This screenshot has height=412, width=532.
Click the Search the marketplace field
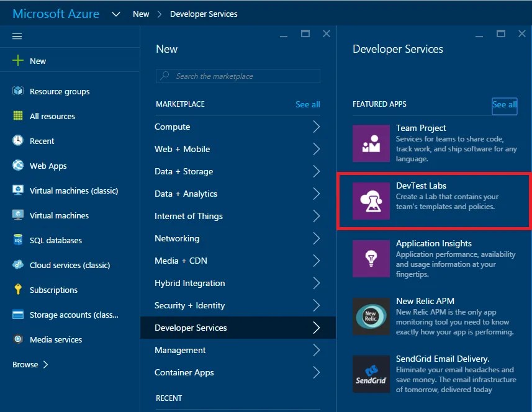[x=238, y=76]
